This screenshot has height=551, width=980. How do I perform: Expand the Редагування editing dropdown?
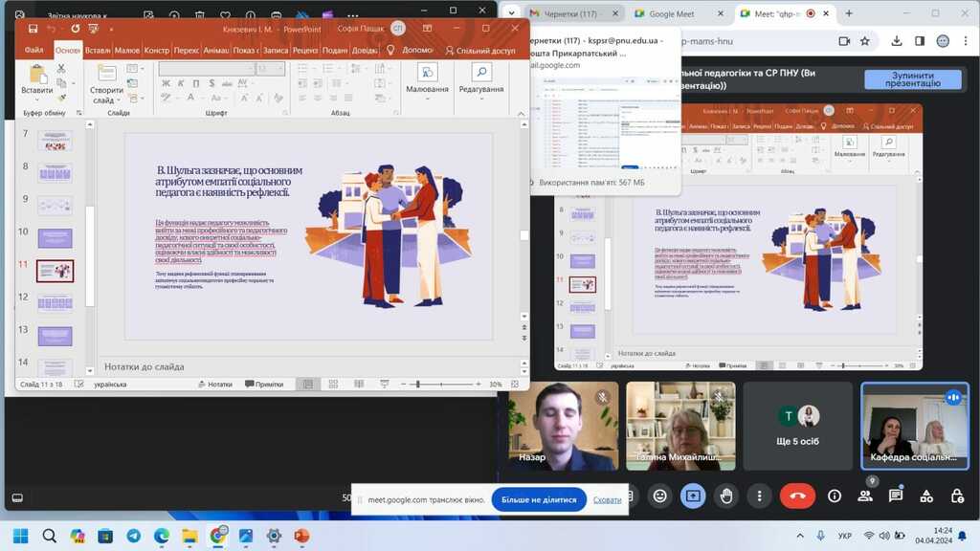point(480,79)
